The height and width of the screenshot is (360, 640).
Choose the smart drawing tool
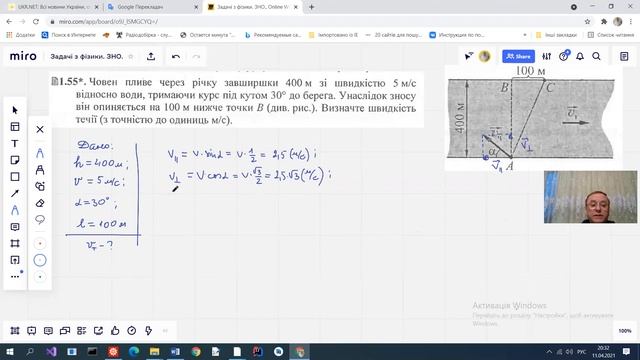40,187
